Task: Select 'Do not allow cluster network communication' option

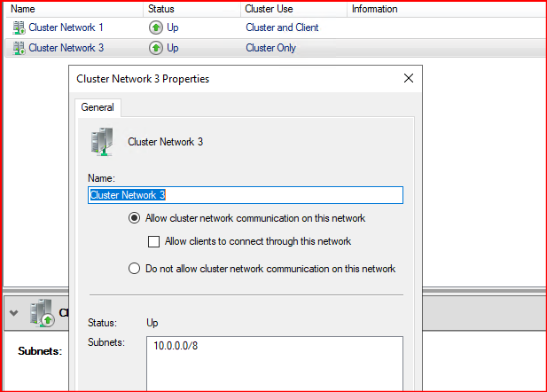Action: 134,269
